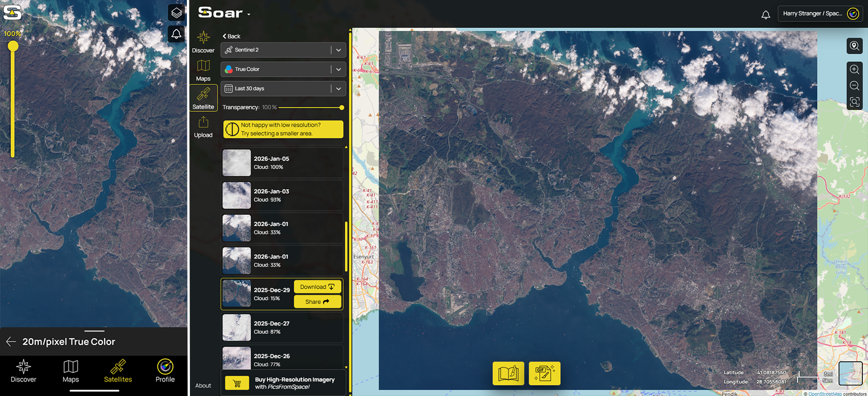This screenshot has width=868, height=396.
Task: Select Satellite in desktop sidebar
Action: 203,98
